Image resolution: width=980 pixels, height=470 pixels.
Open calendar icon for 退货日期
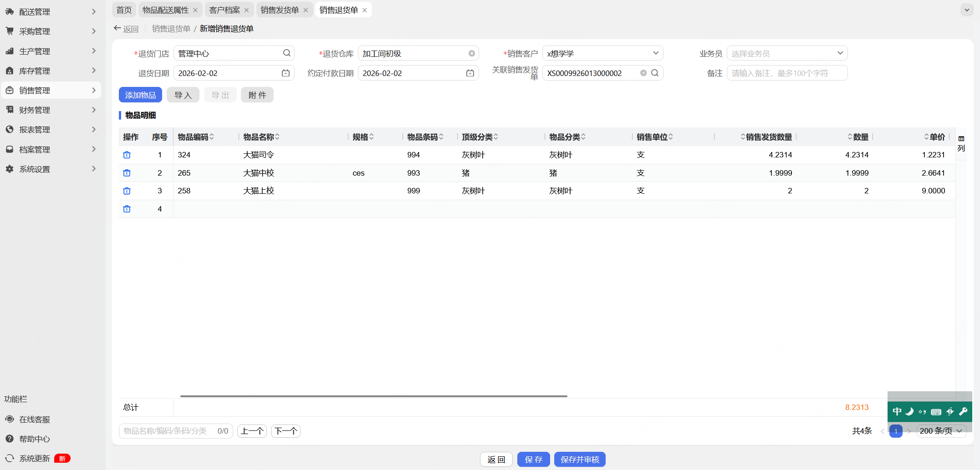(286, 73)
